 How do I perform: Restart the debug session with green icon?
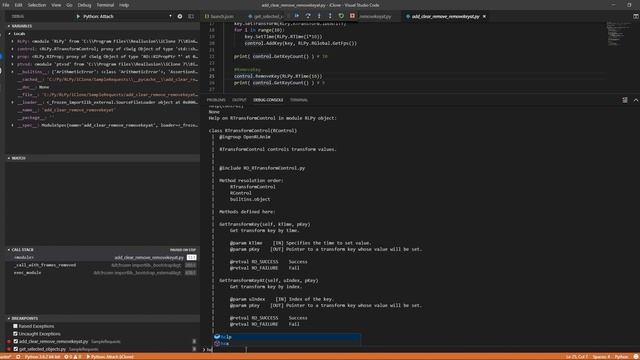pyautogui.click(x=341, y=16)
